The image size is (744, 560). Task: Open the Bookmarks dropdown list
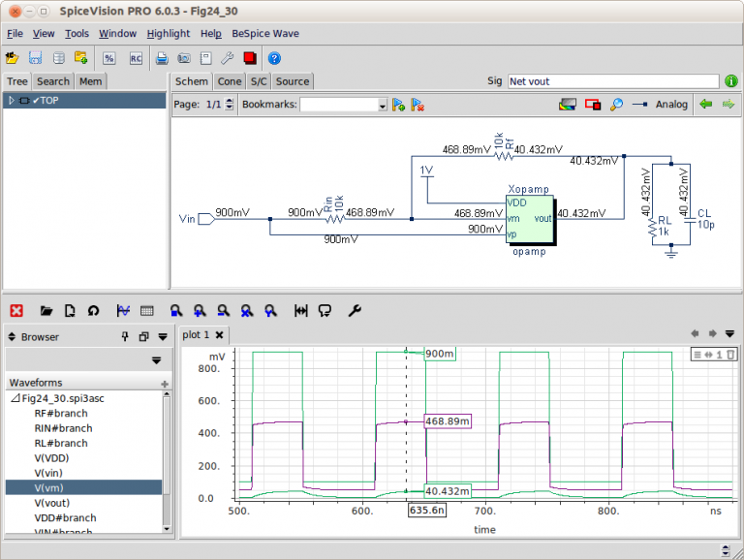[383, 105]
